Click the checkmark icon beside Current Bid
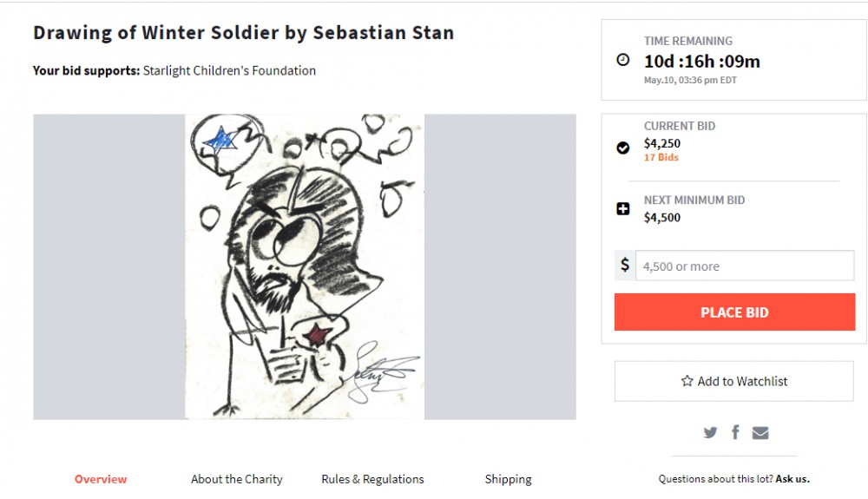The image size is (868, 499). point(623,148)
